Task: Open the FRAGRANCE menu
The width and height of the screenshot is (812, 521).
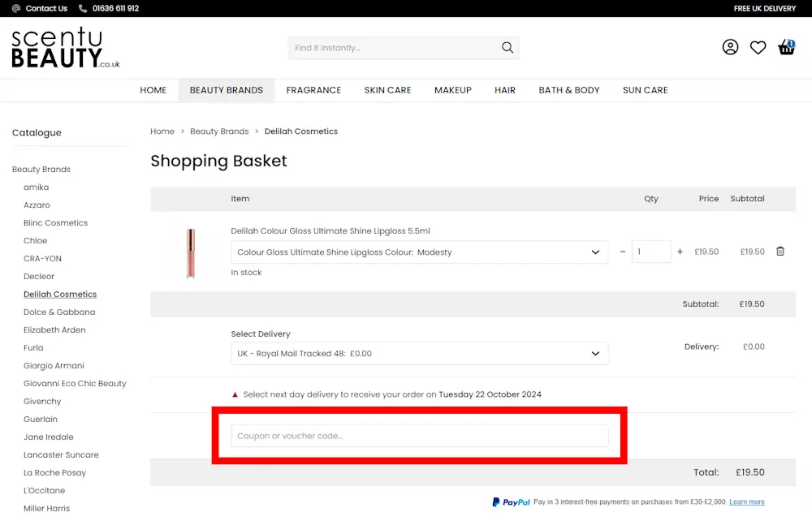Action: [313, 90]
